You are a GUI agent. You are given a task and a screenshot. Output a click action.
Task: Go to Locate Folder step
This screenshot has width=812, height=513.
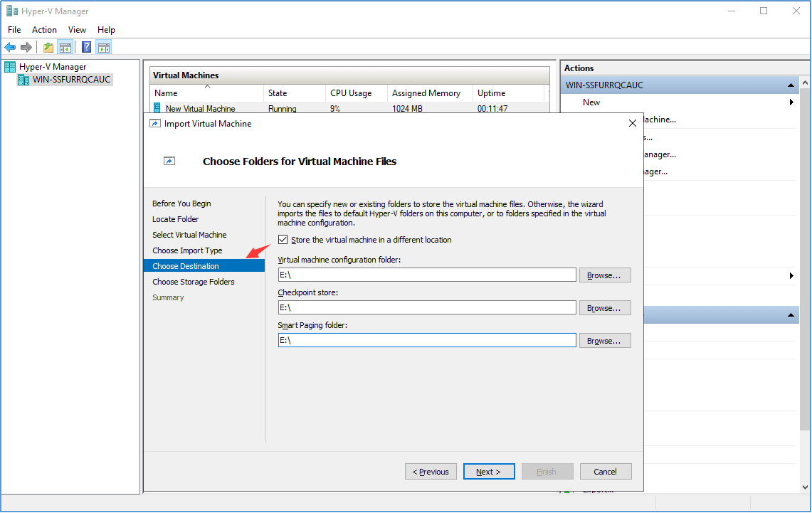click(175, 219)
